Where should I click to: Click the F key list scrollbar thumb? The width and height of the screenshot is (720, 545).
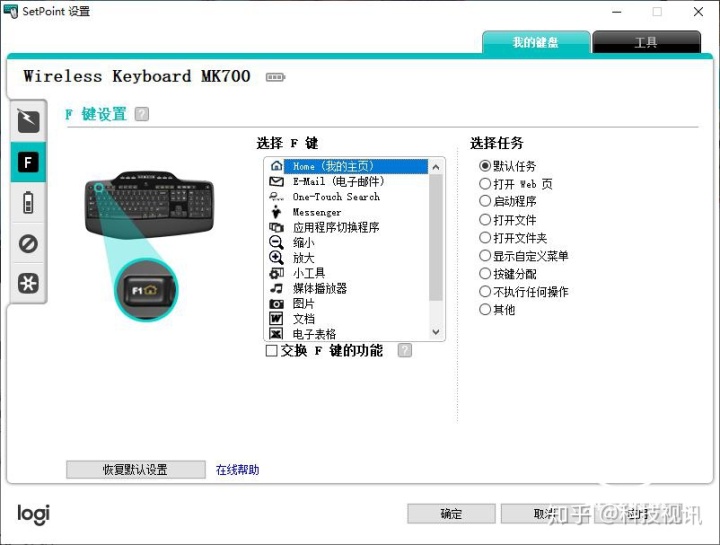[436, 238]
